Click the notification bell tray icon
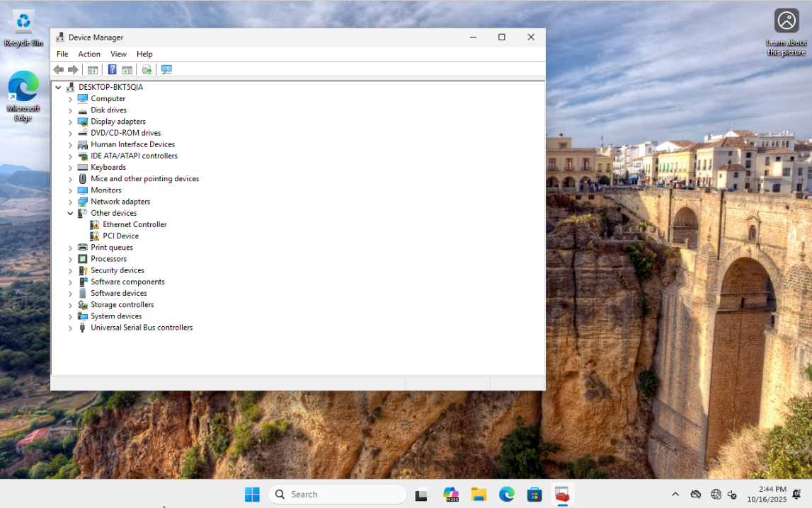The image size is (812, 508). (797, 495)
